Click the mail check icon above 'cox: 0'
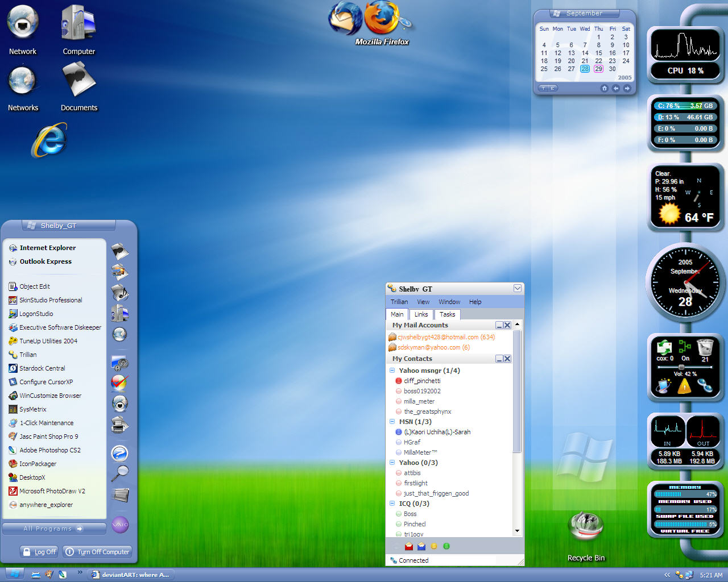 (664, 346)
